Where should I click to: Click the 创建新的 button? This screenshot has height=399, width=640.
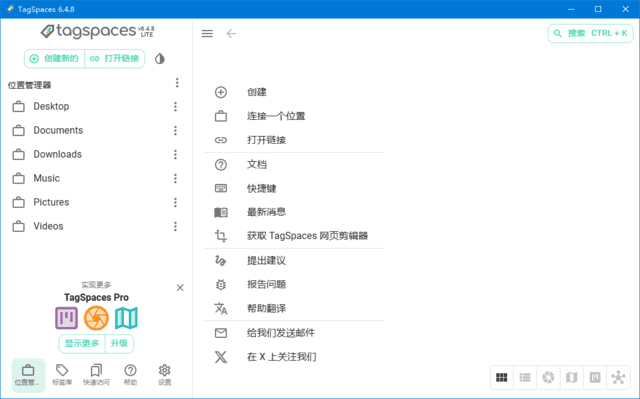(54, 59)
